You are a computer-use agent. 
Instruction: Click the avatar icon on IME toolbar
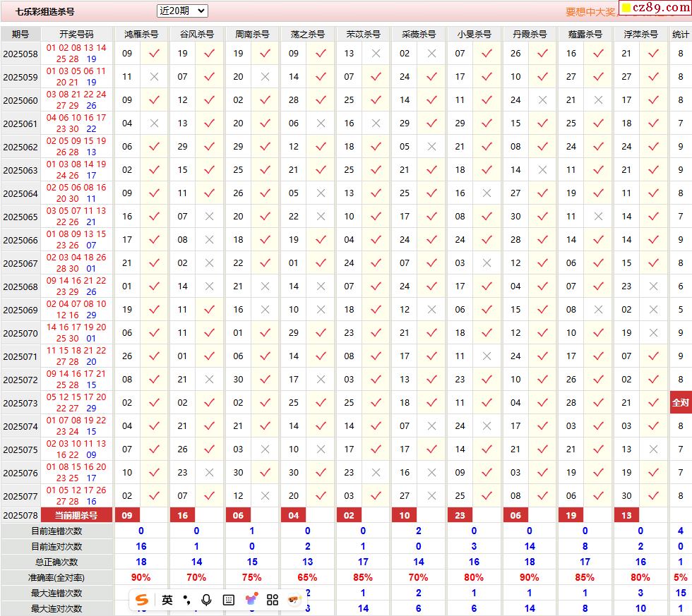(x=294, y=600)
